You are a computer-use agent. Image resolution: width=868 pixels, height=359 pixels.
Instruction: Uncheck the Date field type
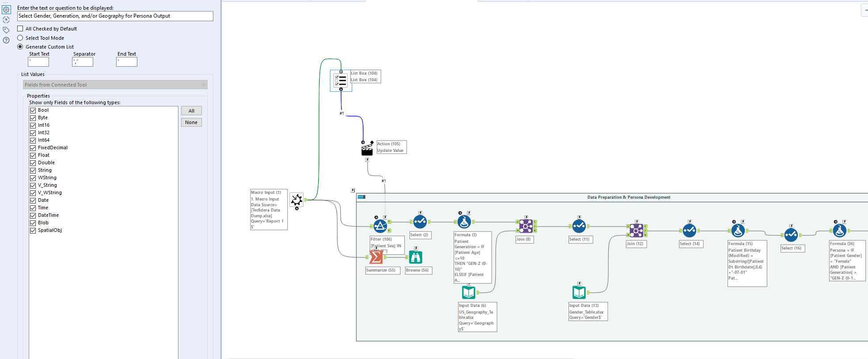[33, 200]
